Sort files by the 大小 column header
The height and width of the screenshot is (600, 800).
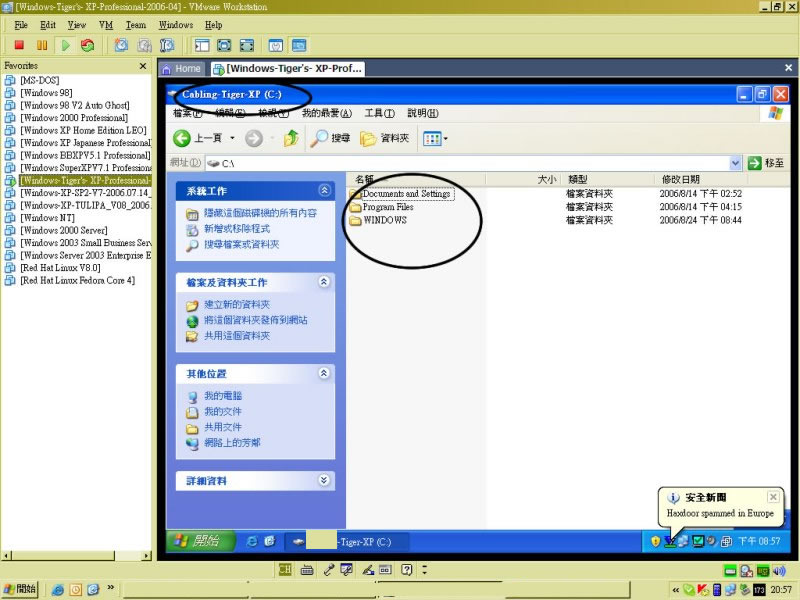522,179
